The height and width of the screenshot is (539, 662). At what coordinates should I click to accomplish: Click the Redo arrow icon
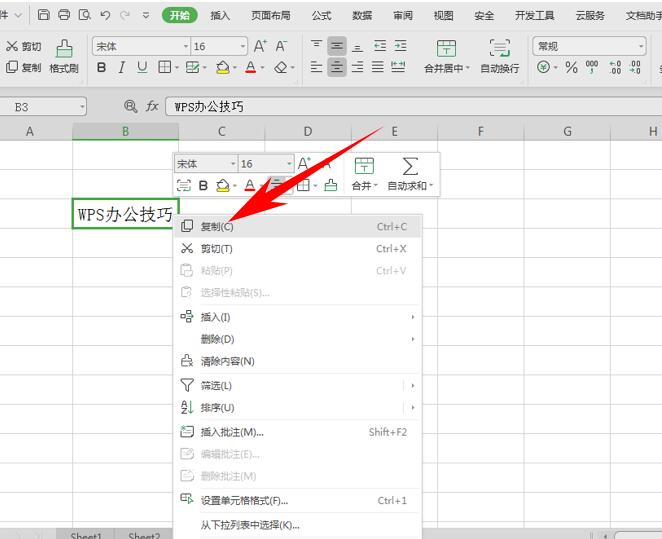[x=125, y=16]
